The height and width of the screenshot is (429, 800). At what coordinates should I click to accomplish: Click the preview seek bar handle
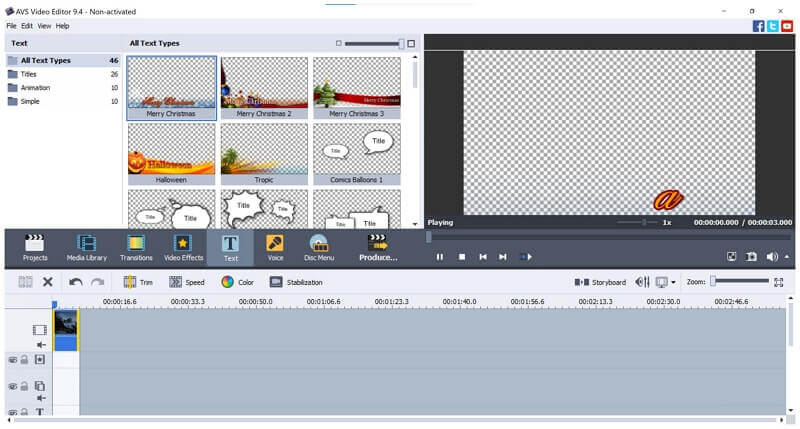point(429,237)
